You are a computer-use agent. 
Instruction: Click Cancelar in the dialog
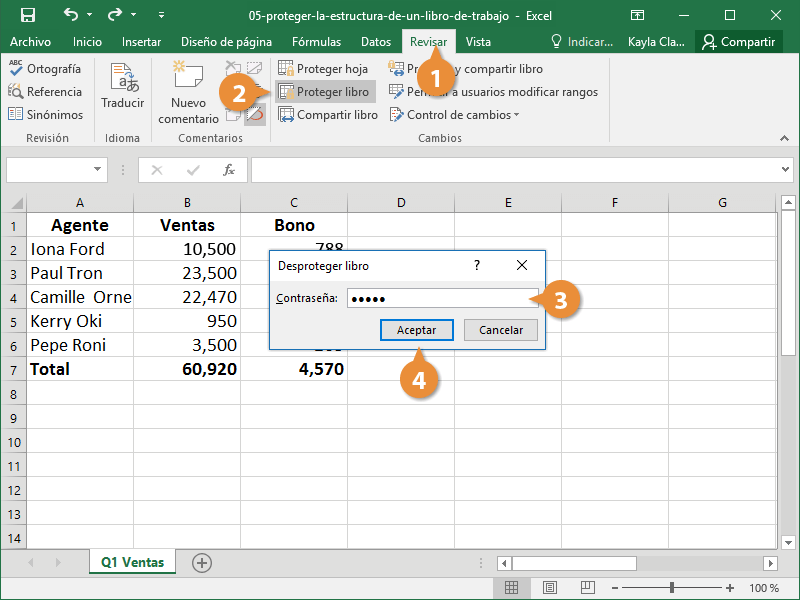coord(500,330)
